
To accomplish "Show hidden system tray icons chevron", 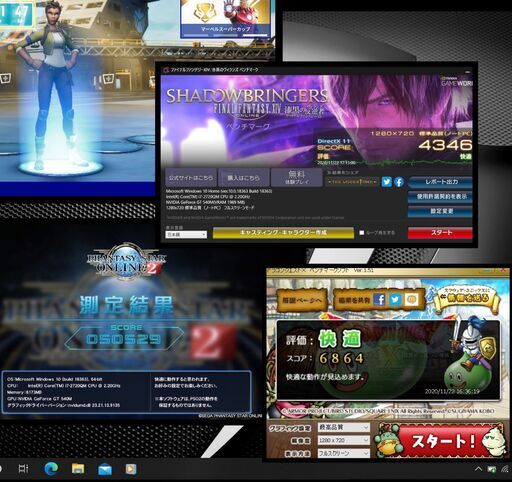I will pyautogui.click(x=478, y=469).
